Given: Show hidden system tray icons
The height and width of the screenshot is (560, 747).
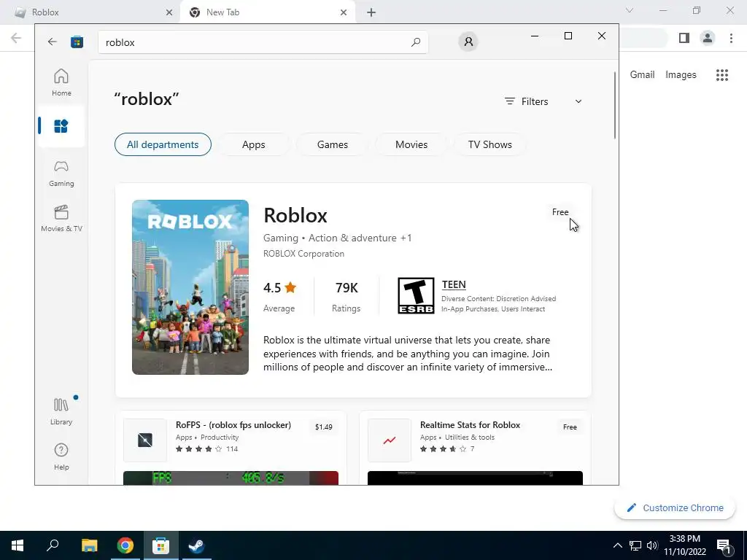Looking at the screenshot, I should (x=617, y=545).
